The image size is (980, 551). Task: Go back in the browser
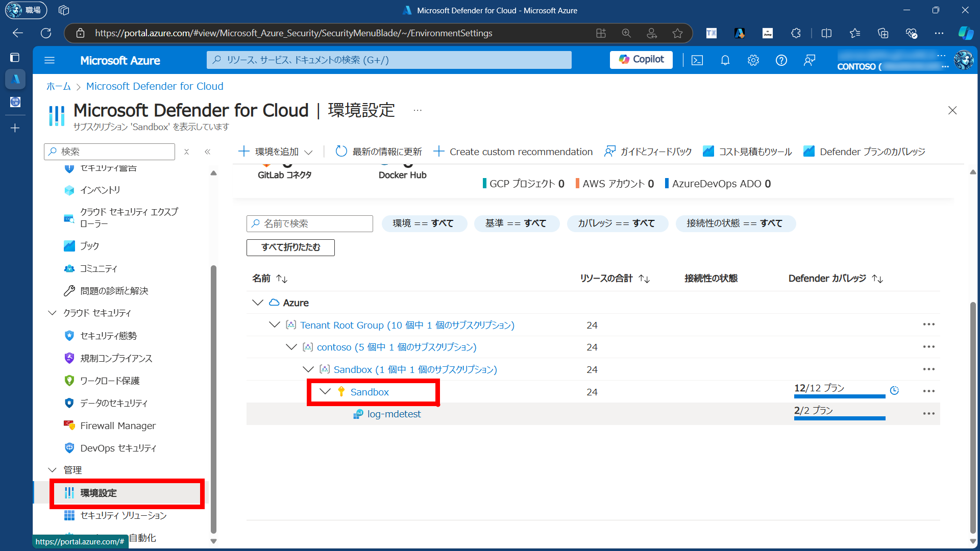coord(18,33)
